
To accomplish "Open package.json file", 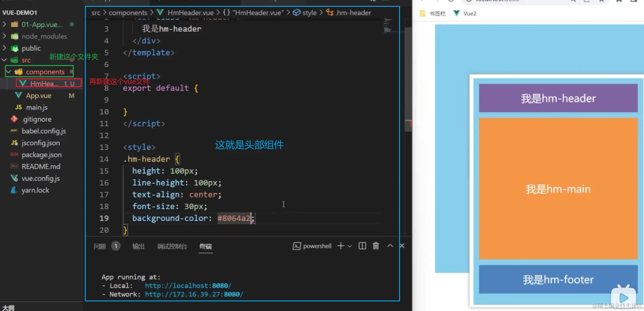I will 42,155.
